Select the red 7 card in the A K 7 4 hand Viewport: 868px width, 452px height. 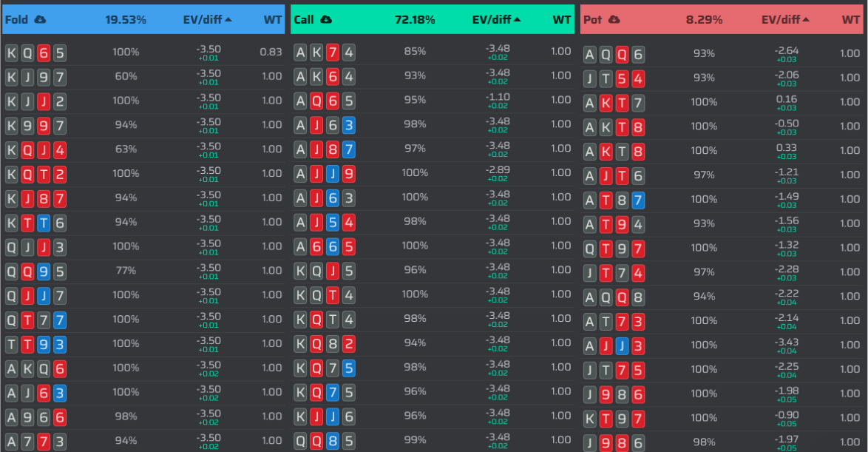coord(333,52)
